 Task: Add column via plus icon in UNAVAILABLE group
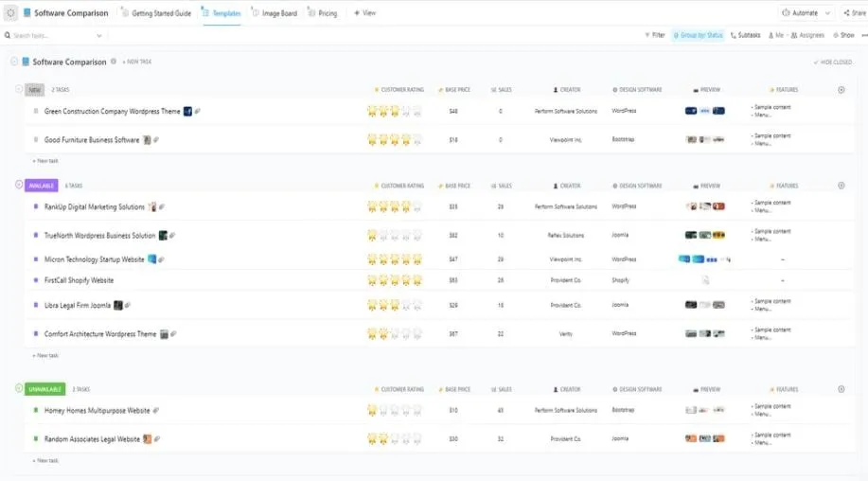[841, 389]
